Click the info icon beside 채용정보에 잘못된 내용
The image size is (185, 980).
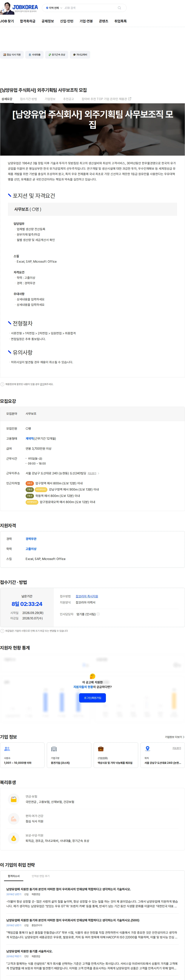[x=2, y=384]
